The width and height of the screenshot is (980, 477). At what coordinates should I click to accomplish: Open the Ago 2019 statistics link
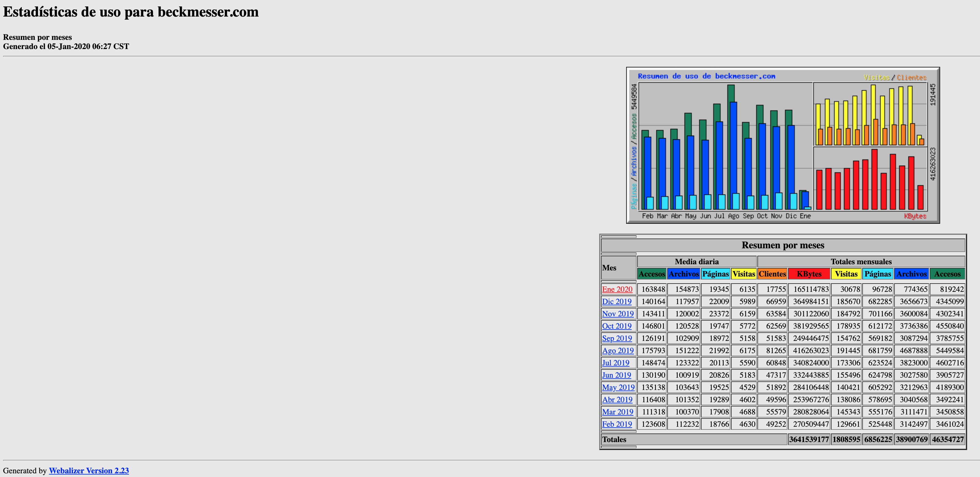(618, 350)
